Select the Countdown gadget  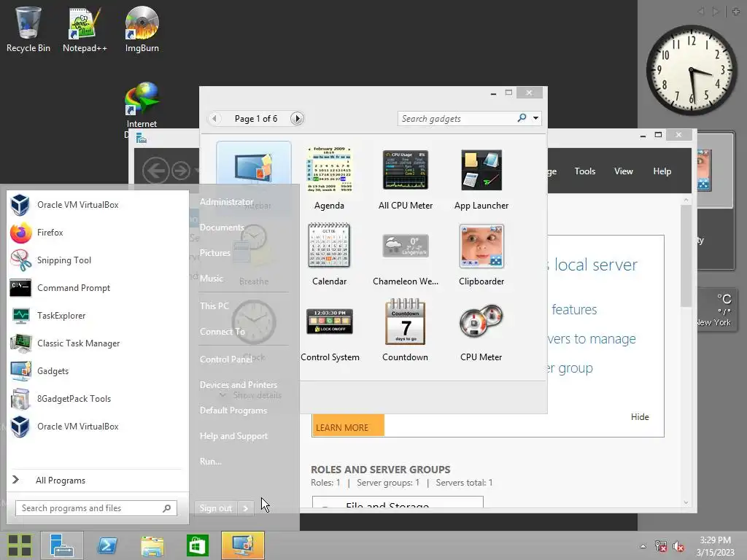pos(406,330)
